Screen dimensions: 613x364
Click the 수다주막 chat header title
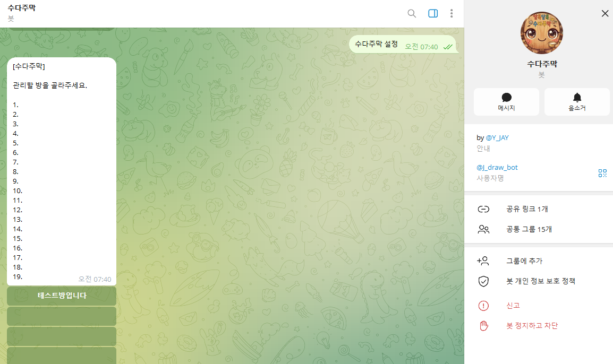pyautogui.click(x=21, y=8)
